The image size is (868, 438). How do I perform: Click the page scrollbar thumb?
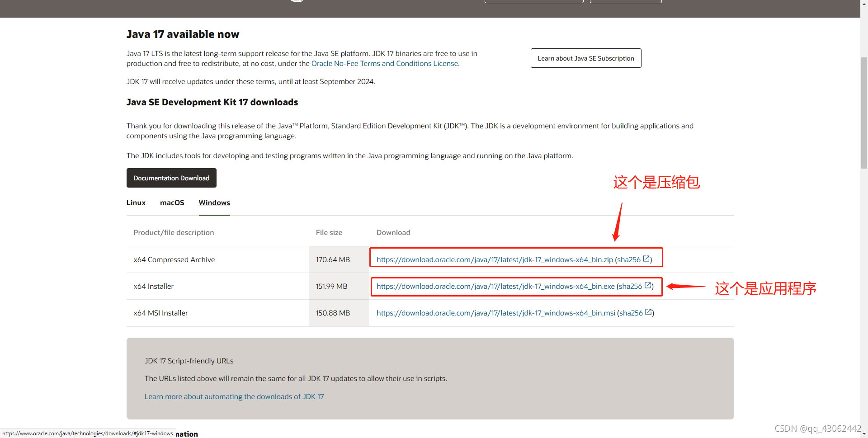click(864, 113)
